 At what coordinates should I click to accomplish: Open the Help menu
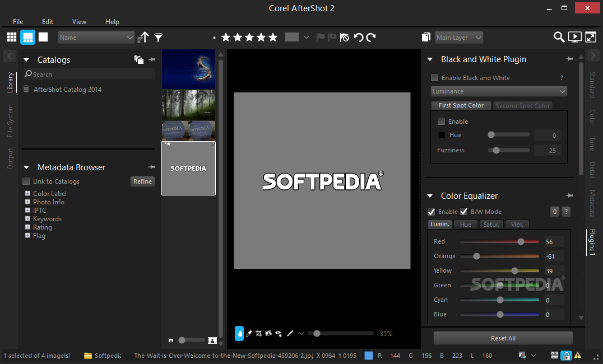(112, 21)
